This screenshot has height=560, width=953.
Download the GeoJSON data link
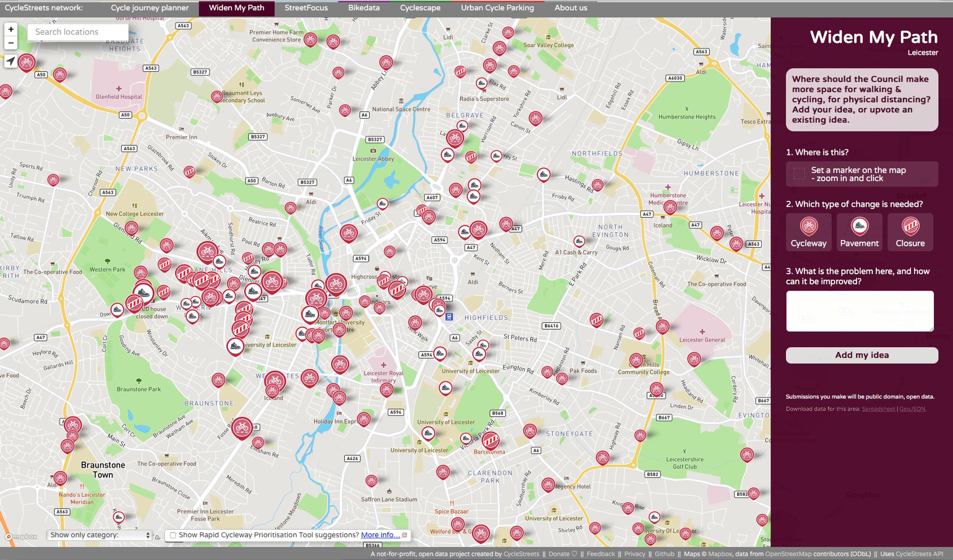pyautogui.click(x=912, y=409)
